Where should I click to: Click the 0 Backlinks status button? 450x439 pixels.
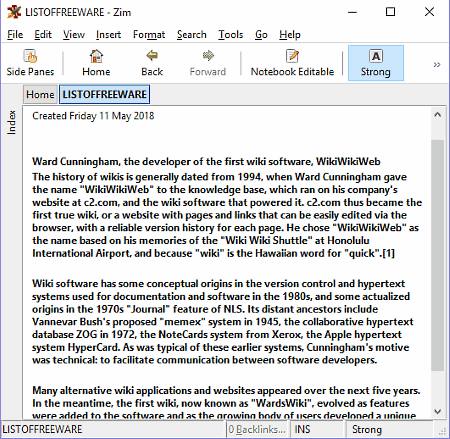(x=257, y=429)
